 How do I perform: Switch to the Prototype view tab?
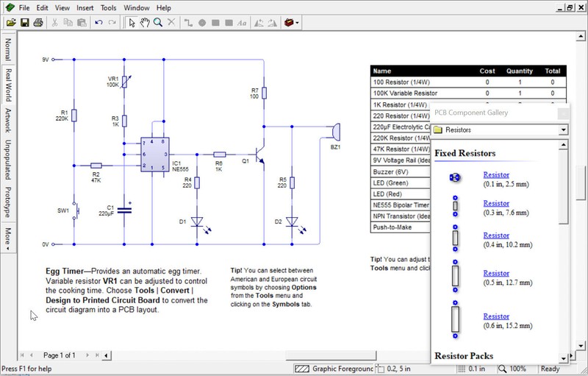(8, 202)
